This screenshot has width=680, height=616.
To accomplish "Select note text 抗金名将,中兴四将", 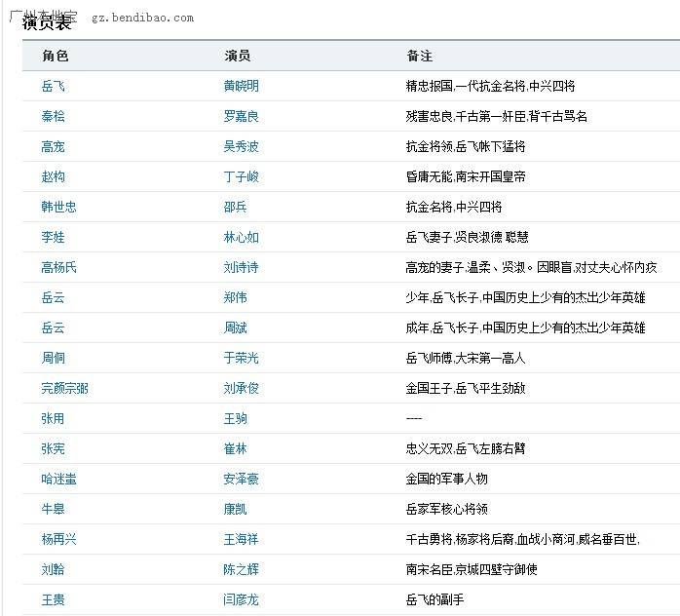I will 454,207.
